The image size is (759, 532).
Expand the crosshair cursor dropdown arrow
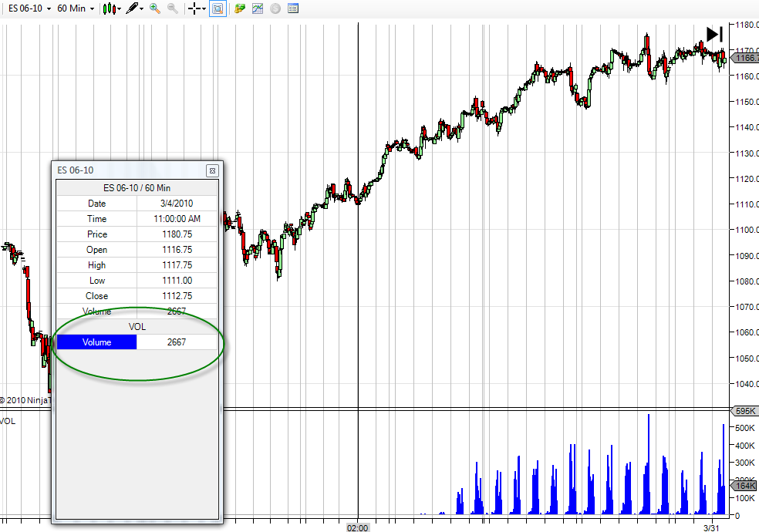[204, 8]
